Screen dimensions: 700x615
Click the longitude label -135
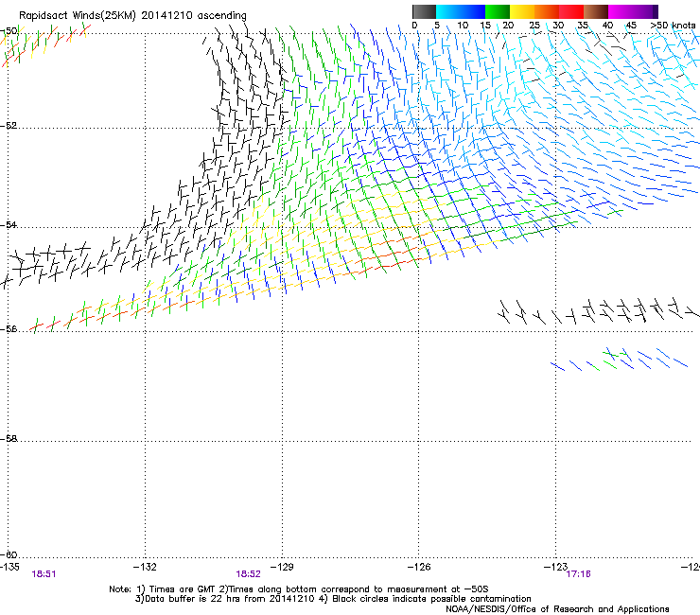(x=9, y=567)
